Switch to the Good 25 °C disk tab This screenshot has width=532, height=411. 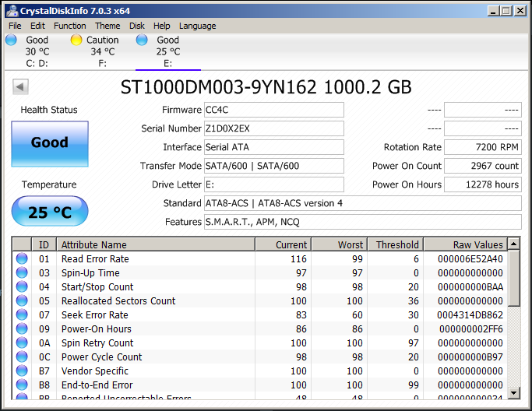[x=168, y=51]
